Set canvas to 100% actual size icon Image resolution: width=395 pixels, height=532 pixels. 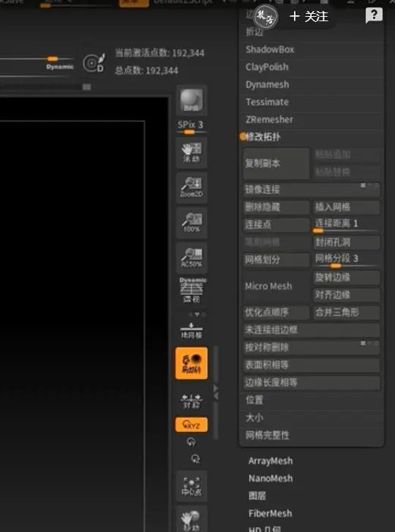tap(192, 223)
